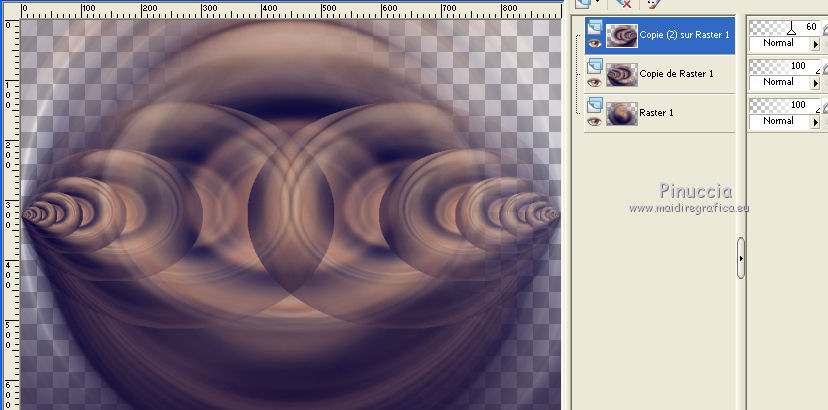
Task: Click thumbnail of Copie de Raster 1
Action: [x=622, y=75]
